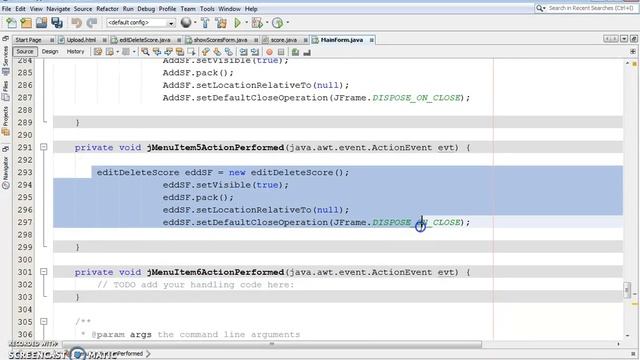Close the score.java tab
Screen dimensions: 640x360
pyautogui.click(x=305, y=40)
